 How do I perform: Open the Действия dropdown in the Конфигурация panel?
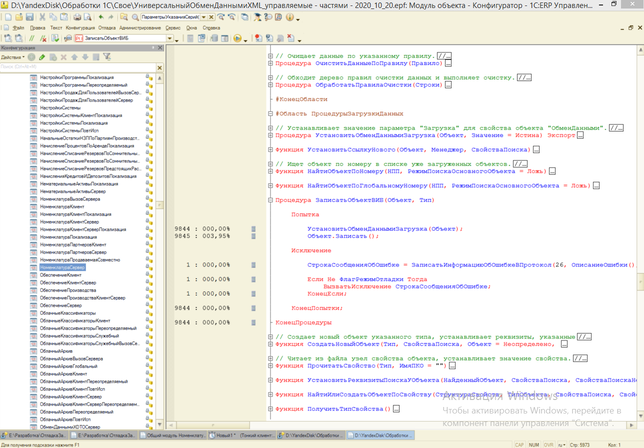pos(12,58)
